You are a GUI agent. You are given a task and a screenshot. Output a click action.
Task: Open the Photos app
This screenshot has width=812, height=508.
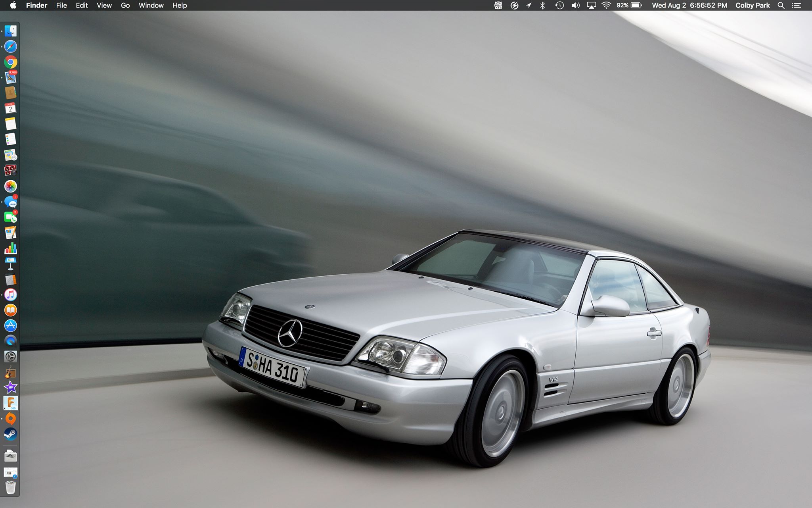point(11,186)
